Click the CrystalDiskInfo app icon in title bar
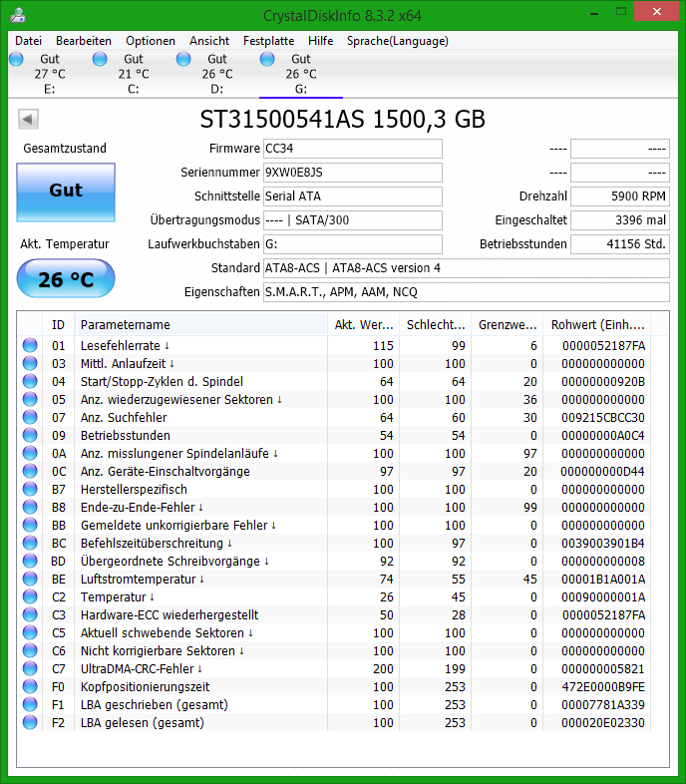This screenshot has height=784, width=686. coord(19,15)
